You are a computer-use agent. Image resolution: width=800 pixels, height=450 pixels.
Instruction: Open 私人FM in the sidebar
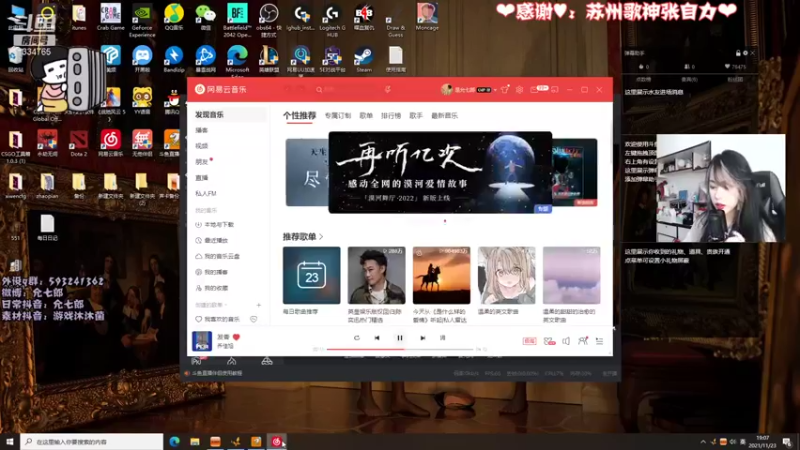coord(206,193)
